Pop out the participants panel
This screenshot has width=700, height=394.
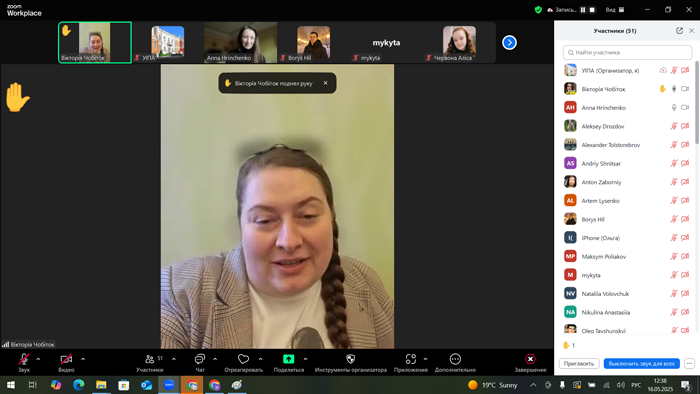tap(679, 31)
